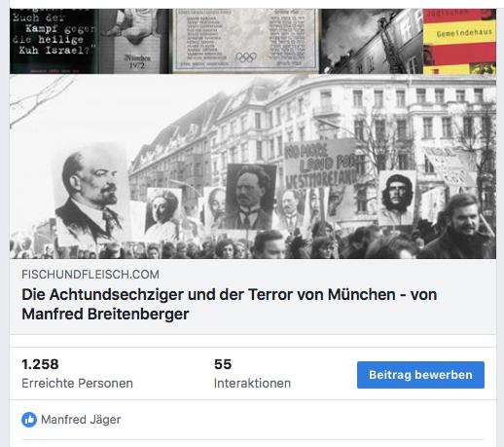Click the woman's portrait beside Lenin
Screen dimensions: 504x447
[x=162, y=212]
